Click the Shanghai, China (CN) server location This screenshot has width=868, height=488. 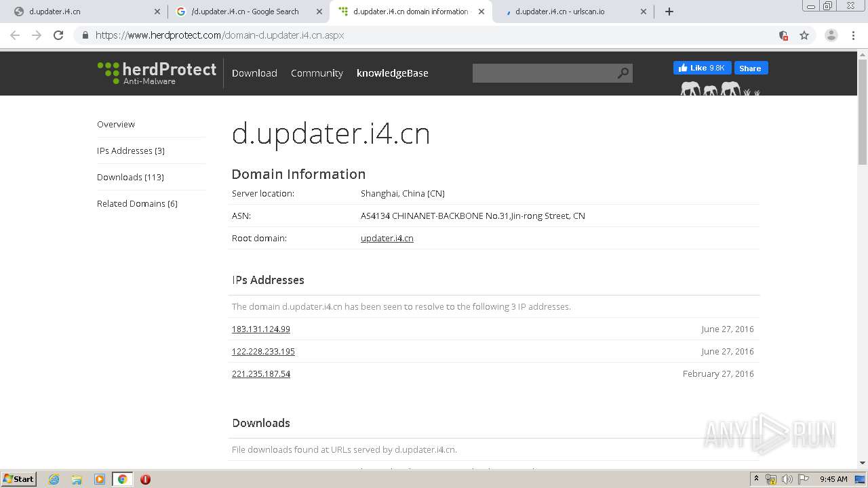[403, 193]
